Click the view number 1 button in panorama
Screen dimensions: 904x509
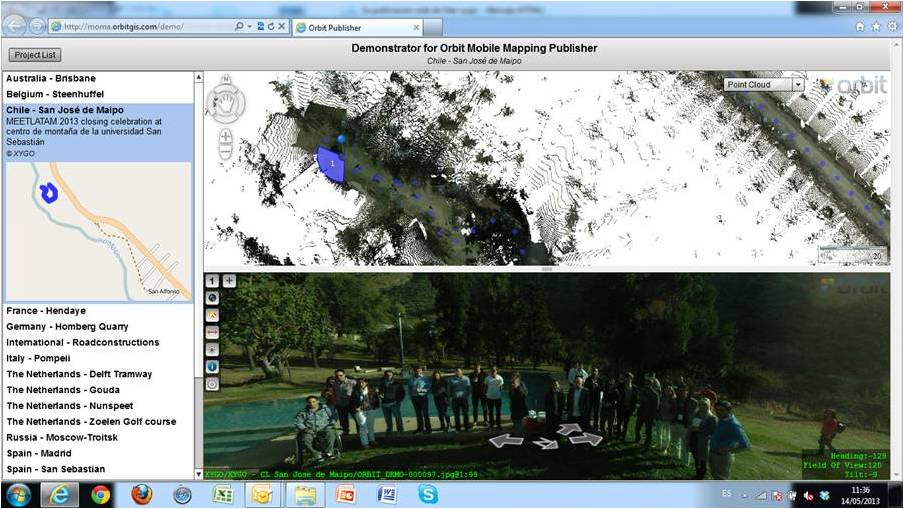coord(212,281)
